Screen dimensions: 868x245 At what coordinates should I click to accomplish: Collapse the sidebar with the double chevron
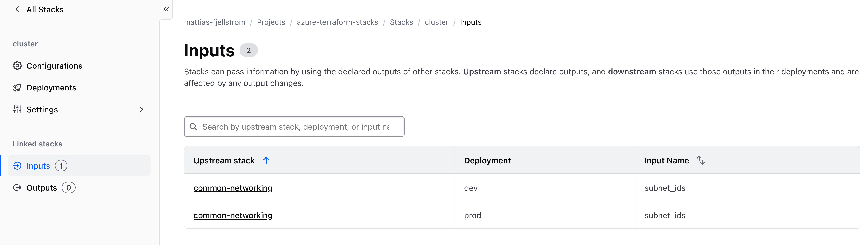[x=166, y=9]
